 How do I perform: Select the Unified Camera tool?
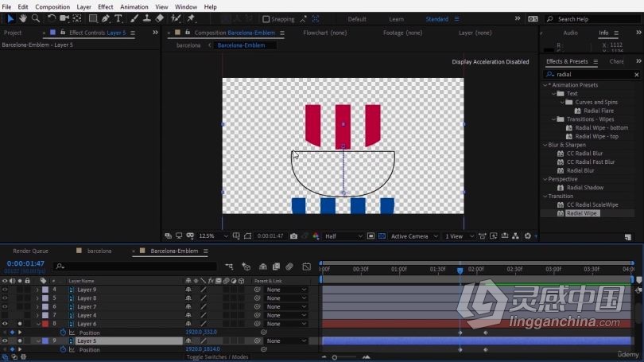click(64, 18)
